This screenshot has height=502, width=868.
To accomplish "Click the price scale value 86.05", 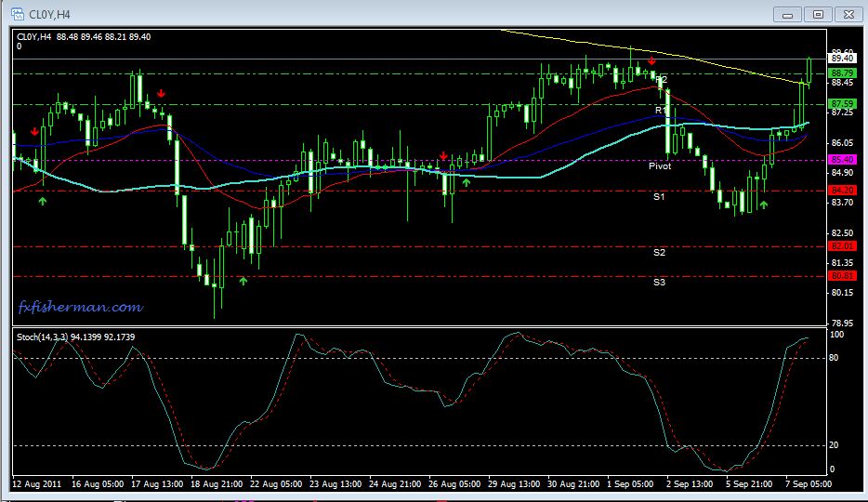I will tap(842, 143).
